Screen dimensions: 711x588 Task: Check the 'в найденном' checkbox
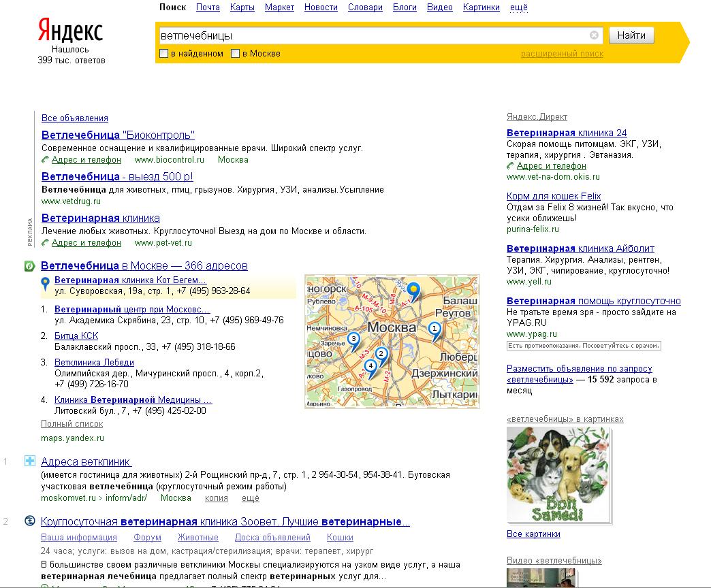click(x=163, y=54)
